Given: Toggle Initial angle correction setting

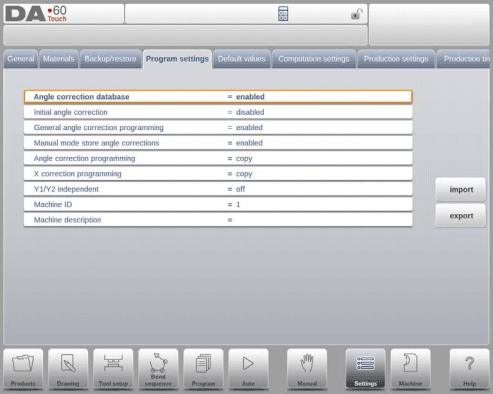Looking at the screenshot, I should coord(218,112).
